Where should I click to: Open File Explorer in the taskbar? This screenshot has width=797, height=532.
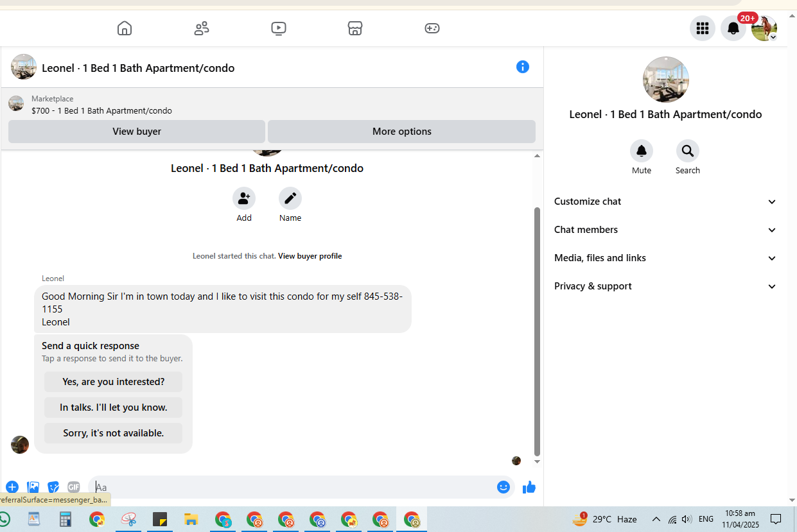point(191,519)
